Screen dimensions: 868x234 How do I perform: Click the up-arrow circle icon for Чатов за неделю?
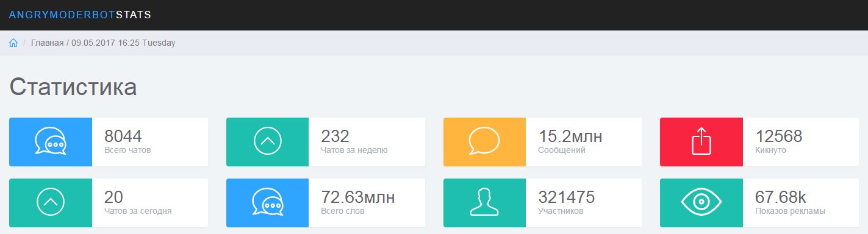click(x=268, y=142)
